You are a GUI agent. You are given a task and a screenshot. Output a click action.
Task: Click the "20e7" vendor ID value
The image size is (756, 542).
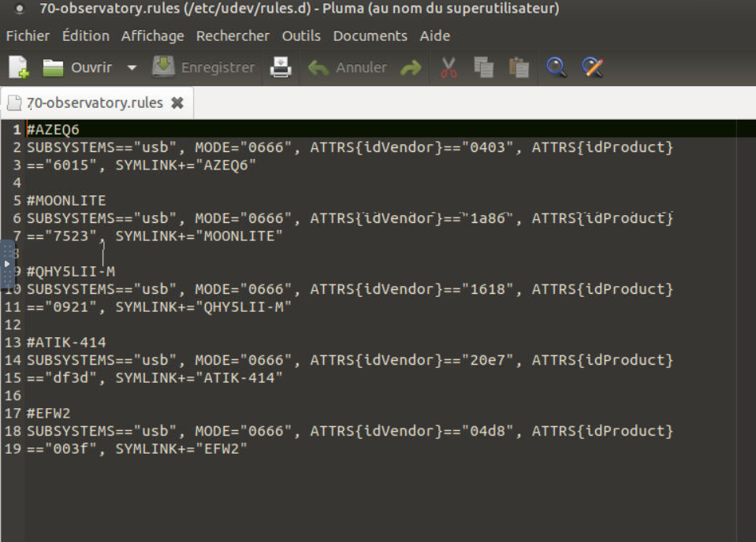487,359
